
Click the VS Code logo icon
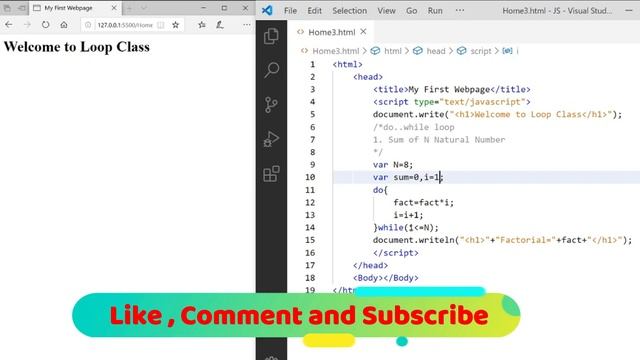[x=267, y=10]
